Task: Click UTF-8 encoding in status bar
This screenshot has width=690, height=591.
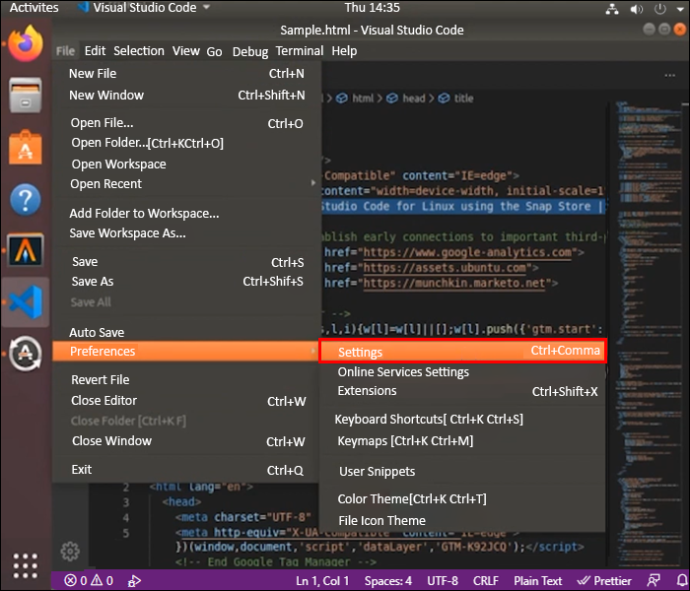Action: (443, 581)
